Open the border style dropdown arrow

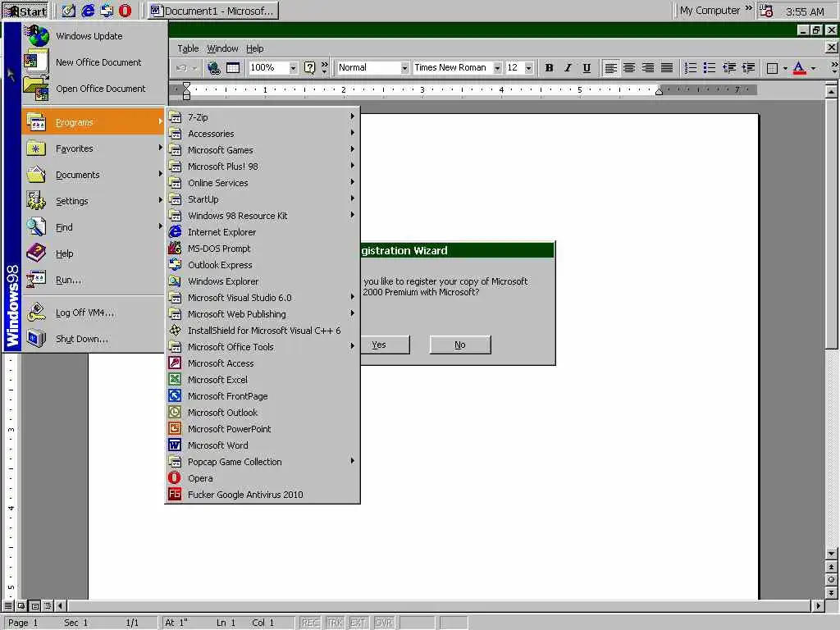pos(785,68)
